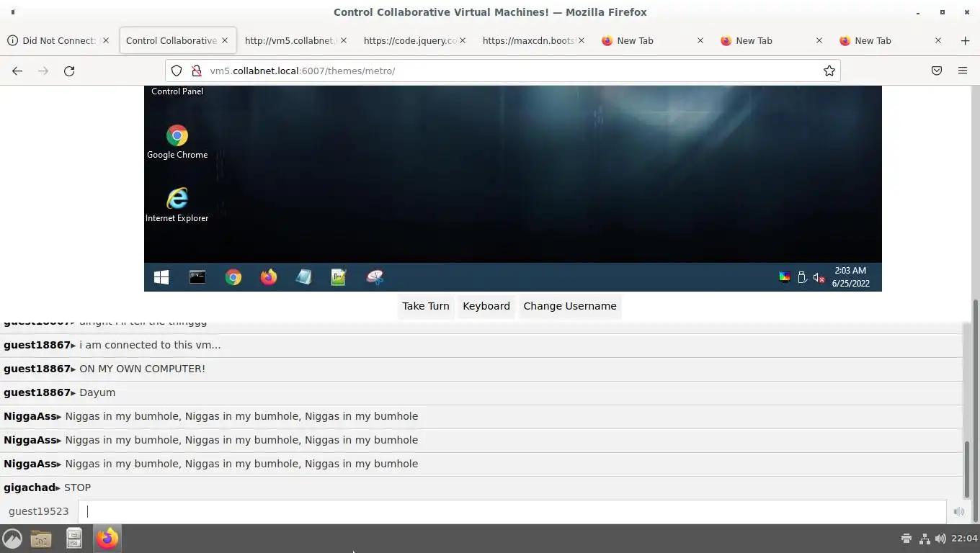Click the Control Panel desktop label in VM
Image resolution: width=980 pixels, height=553 pixels.
pos(177,91)
